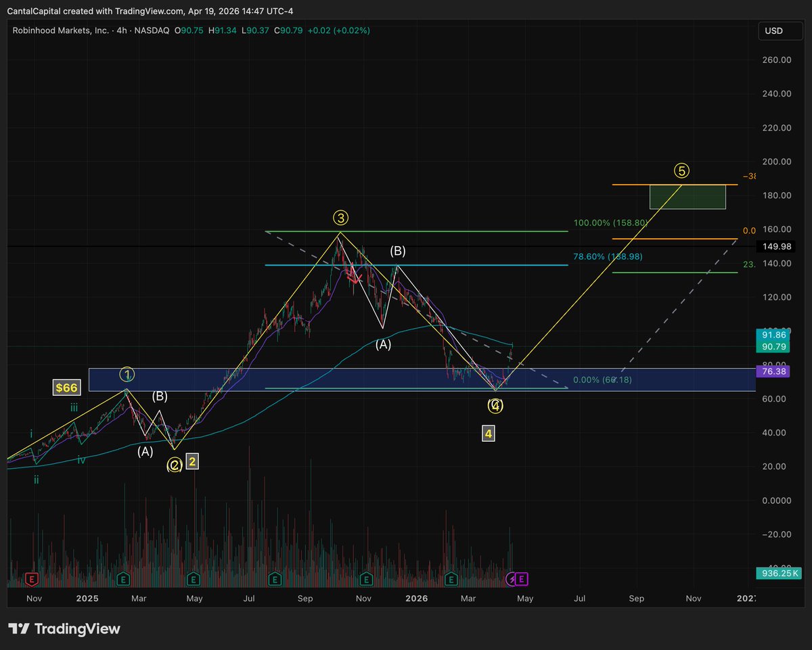812x650 pixels.
Task: Select the $66 price note annotation
Action: click(x=66, y=387)
